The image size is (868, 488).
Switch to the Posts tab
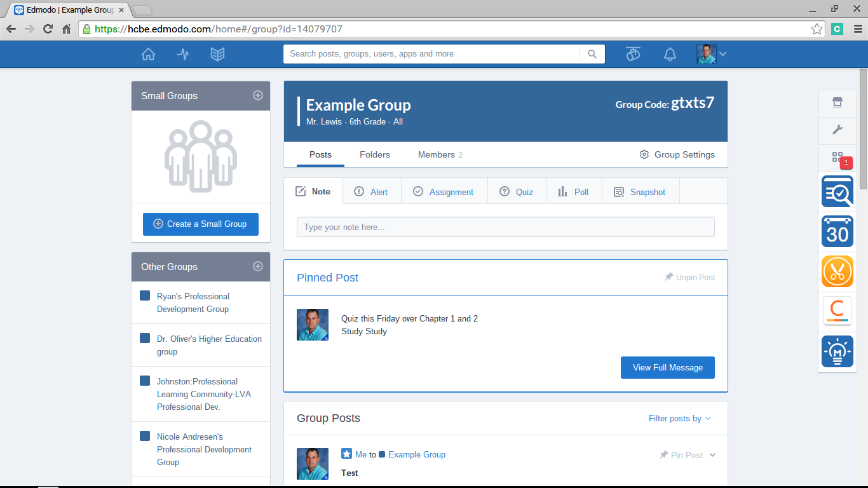click(320, 154)
